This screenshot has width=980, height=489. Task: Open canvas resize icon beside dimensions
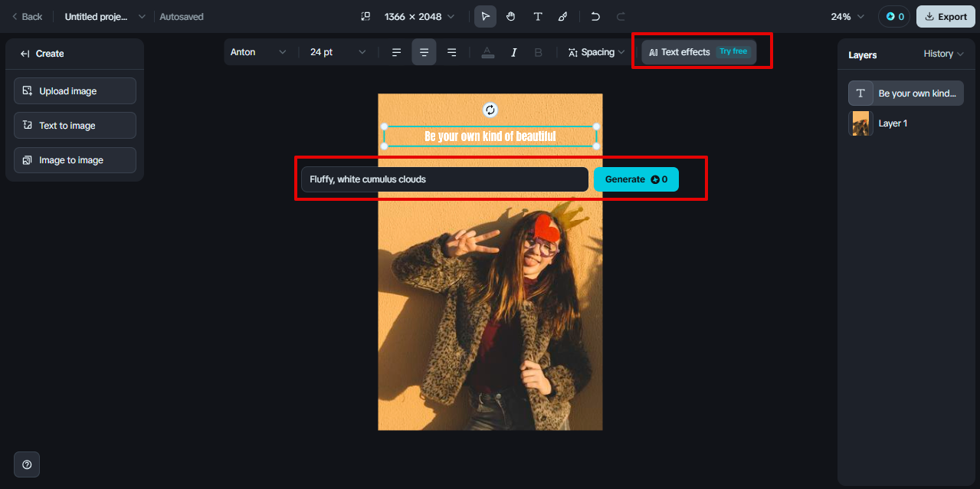coord(365,16)
